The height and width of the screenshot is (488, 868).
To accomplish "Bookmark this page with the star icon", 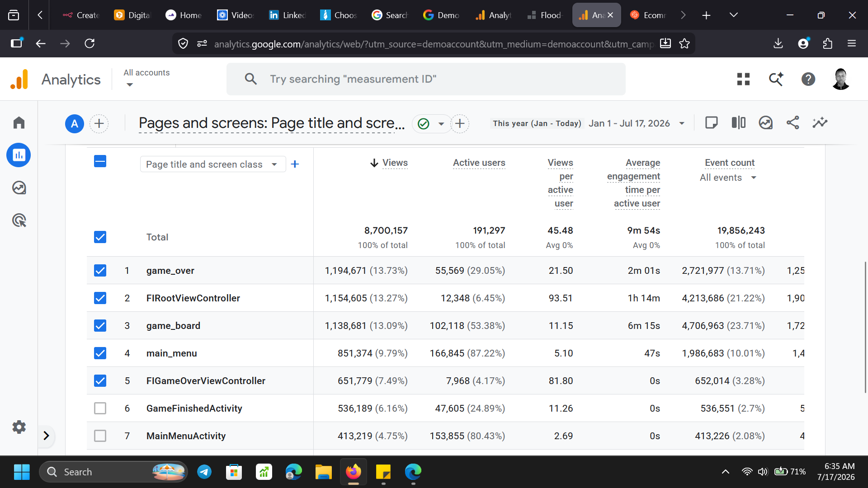I will coord(684,43).
